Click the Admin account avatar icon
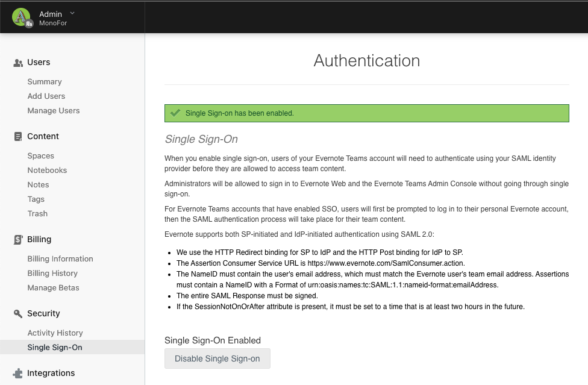 point(22,17)
